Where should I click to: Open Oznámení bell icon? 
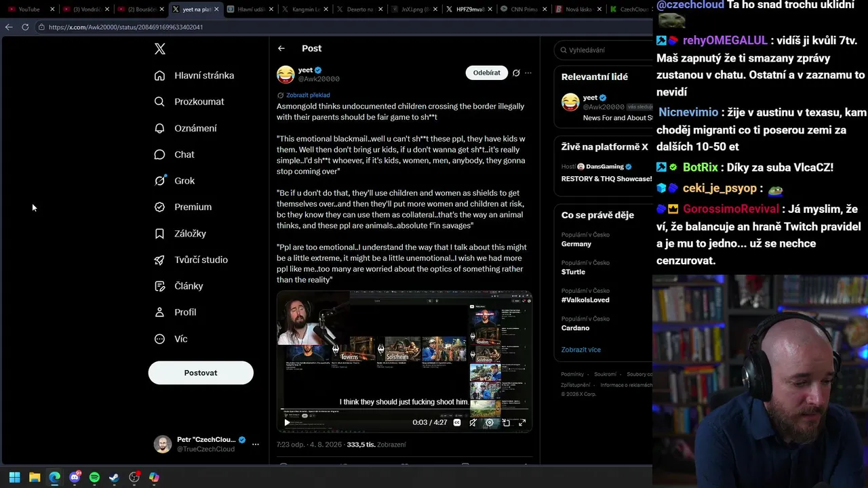pyautogui.click(x=159, y=128)
